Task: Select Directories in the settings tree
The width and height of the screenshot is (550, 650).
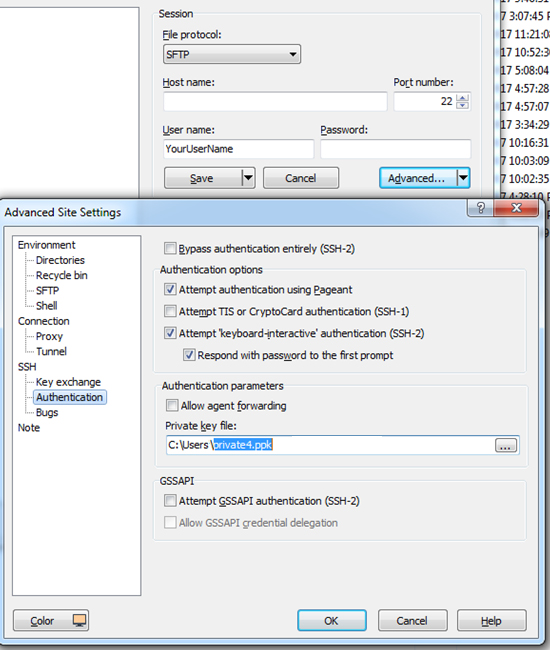Action: (60, 260)
